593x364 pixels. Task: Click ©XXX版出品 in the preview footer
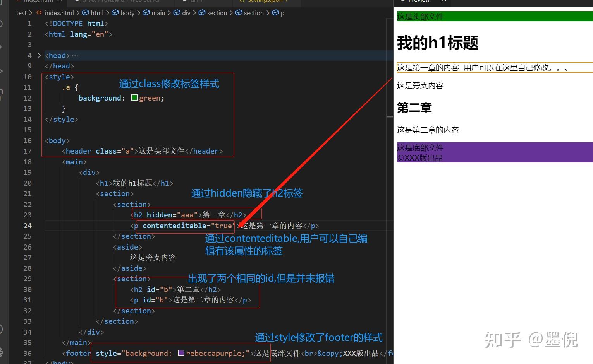[x=420, y=158]
